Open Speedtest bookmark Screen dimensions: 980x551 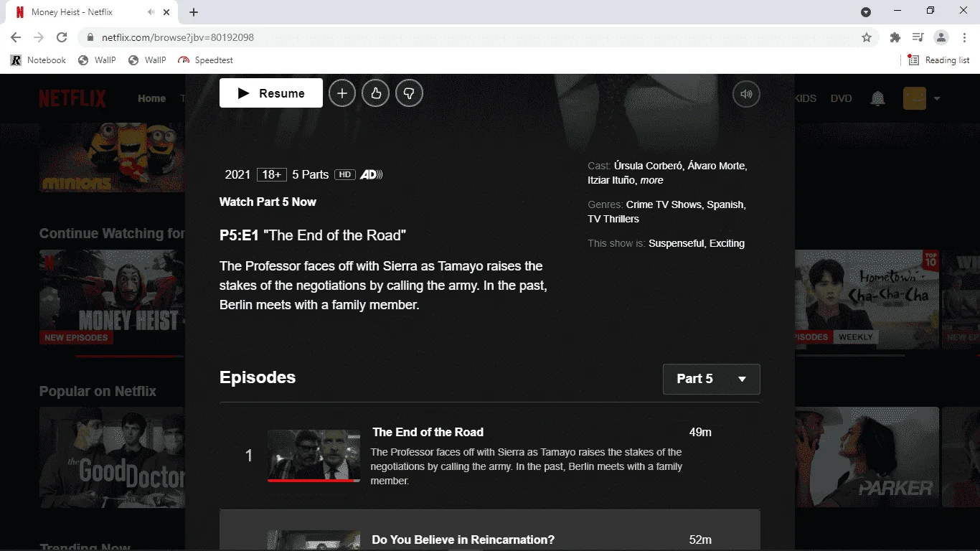205,60
